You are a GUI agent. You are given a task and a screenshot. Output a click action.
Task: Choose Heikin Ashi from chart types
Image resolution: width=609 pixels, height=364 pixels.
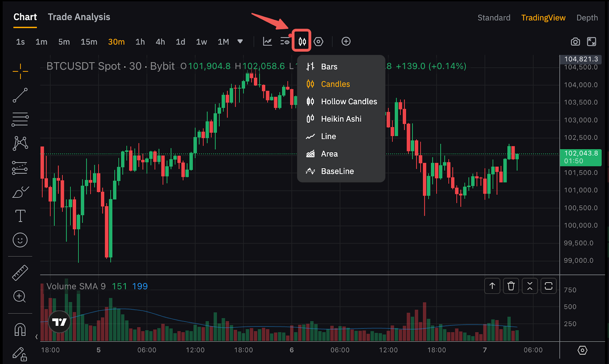pos(341,119)
